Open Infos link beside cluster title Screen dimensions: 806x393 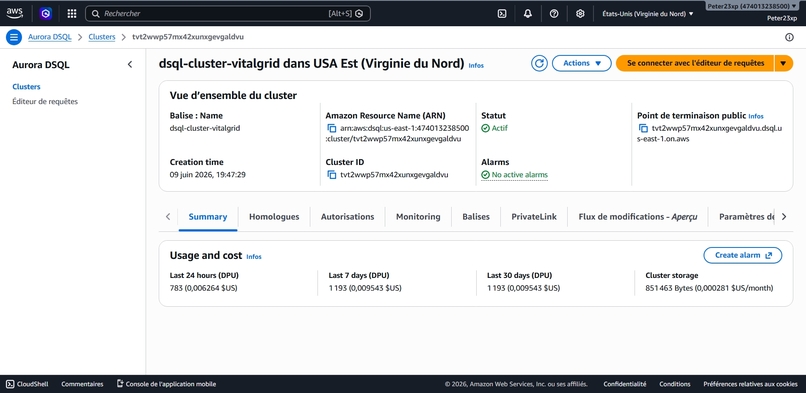(476, 66)
